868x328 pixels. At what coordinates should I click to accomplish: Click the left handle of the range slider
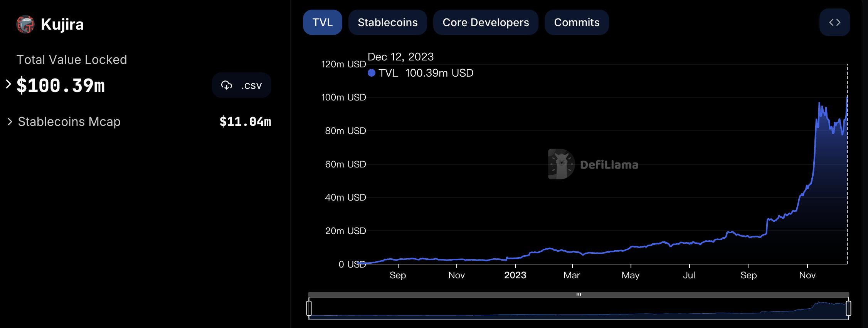[x=309, y=308]
